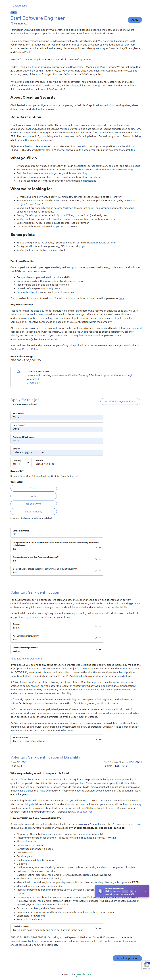Expand the Hispanic/Latino dropdown arrow
Image resolution: width=150 pixels, height=980 pixels.
coord(100,638)
